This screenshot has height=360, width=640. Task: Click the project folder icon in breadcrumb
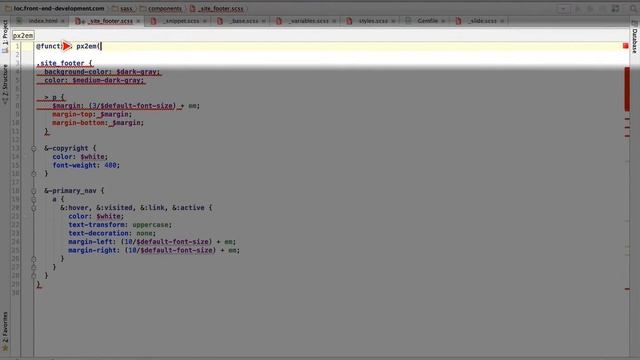8,8
